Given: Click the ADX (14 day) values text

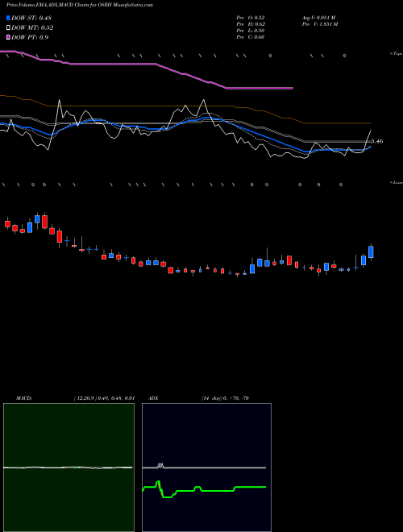Looking at the screenshot, I should 225,398.
